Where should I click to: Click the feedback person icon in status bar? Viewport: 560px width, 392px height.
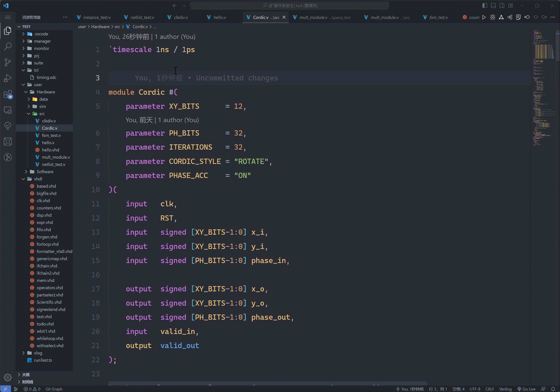[x=543, y=389]
